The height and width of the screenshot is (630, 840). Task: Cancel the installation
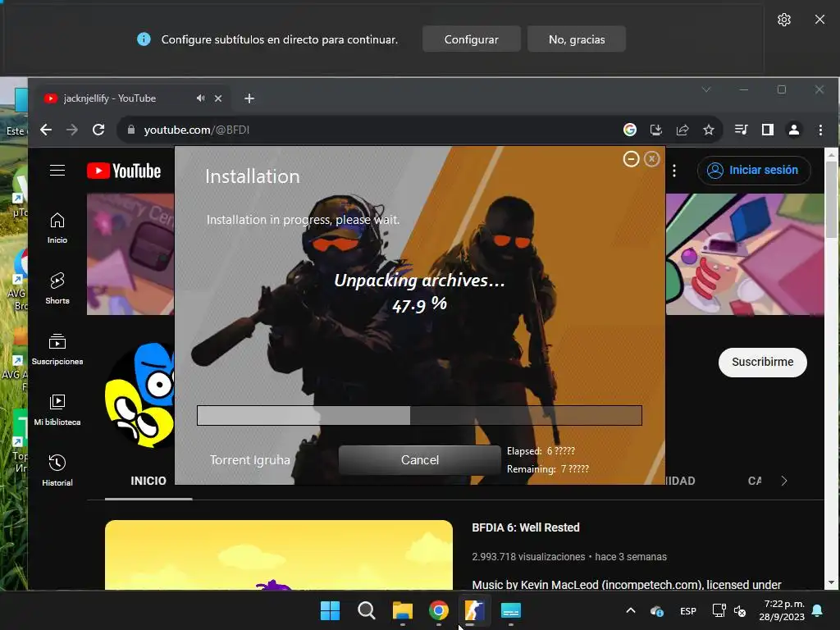tap(419, 460)
